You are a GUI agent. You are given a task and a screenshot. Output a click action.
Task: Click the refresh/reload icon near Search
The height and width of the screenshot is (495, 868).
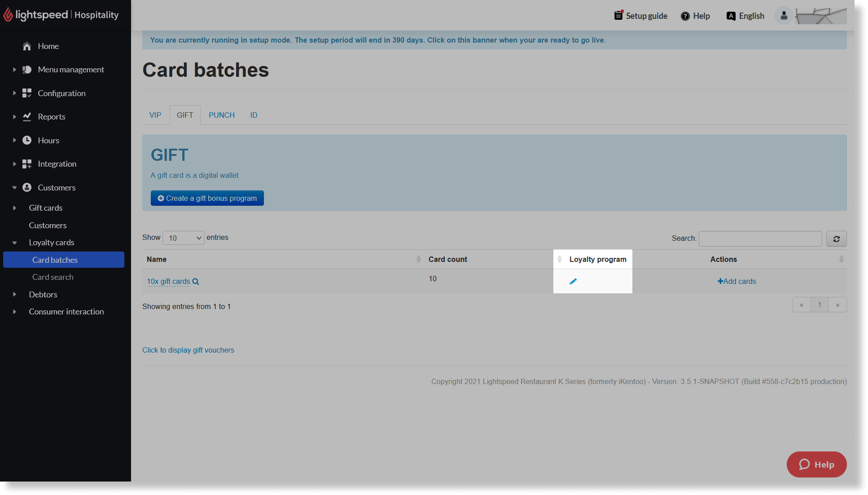click(837, 238)
